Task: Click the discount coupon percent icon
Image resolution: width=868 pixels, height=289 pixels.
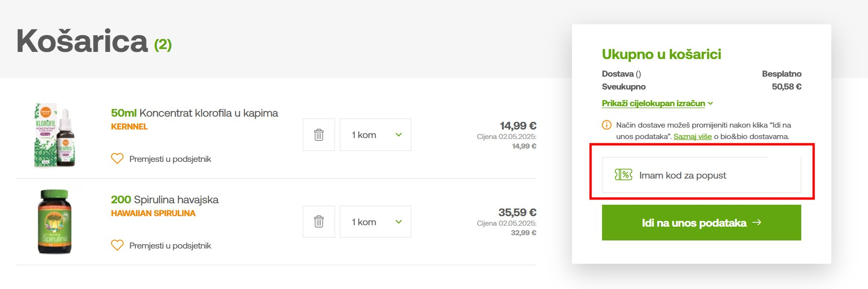Action: 623,175
